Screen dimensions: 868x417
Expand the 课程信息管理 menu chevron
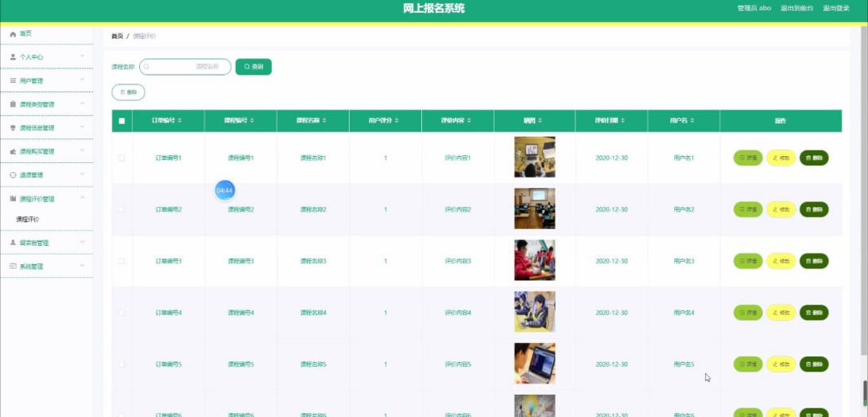pyautogui.click(x=83, y=127)
